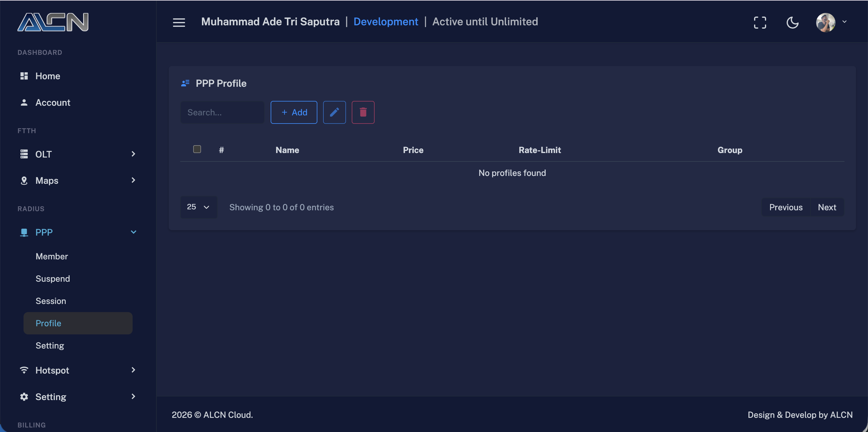This screenshot has height=432, width=868.
Task: Click the red trash delete button
Action: point(363,112)
